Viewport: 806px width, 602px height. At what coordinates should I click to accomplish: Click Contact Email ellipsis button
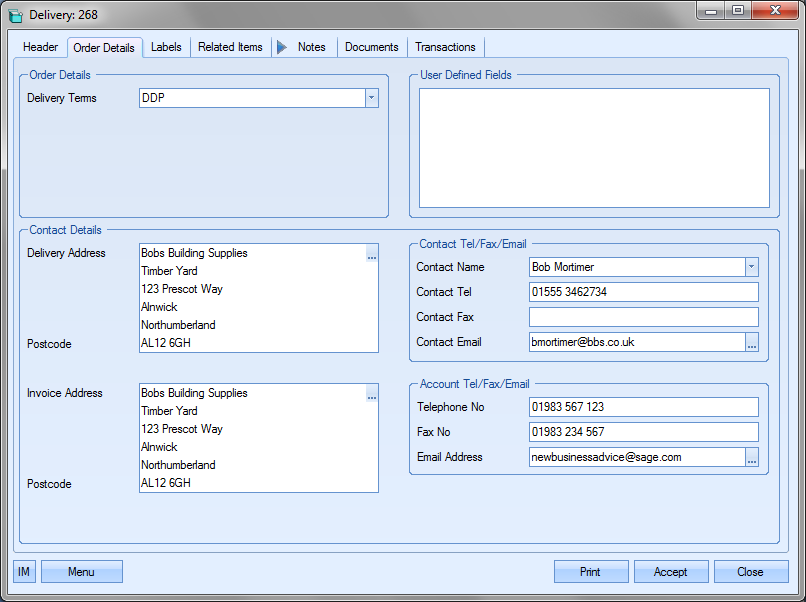coord(752,342)
